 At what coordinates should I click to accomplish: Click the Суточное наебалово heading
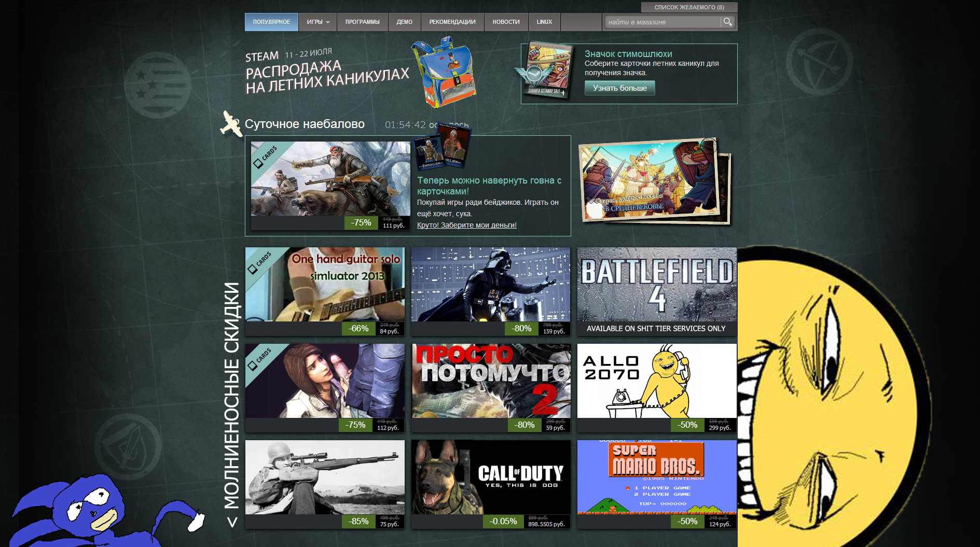[305, 124]
